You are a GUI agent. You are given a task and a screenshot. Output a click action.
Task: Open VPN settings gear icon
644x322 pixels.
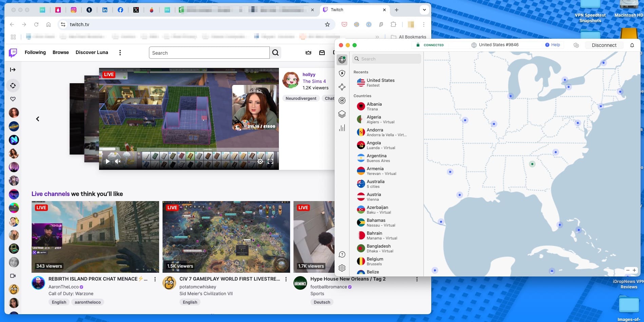(x=342, y=268)
